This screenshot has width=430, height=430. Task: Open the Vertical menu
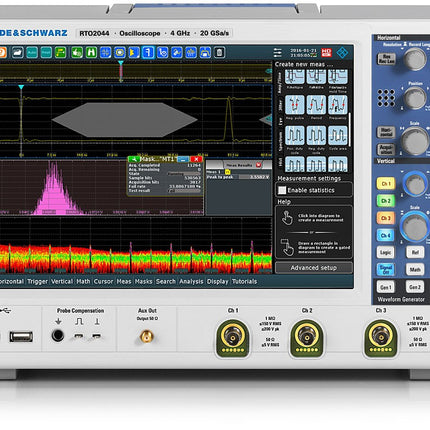(x=62, y=281)
